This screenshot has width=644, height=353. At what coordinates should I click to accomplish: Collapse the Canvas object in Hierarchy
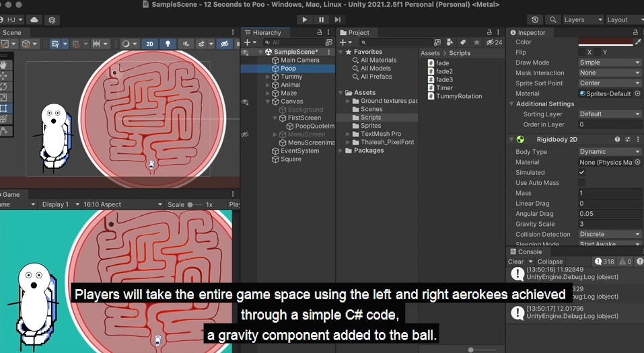pos(268,102)
